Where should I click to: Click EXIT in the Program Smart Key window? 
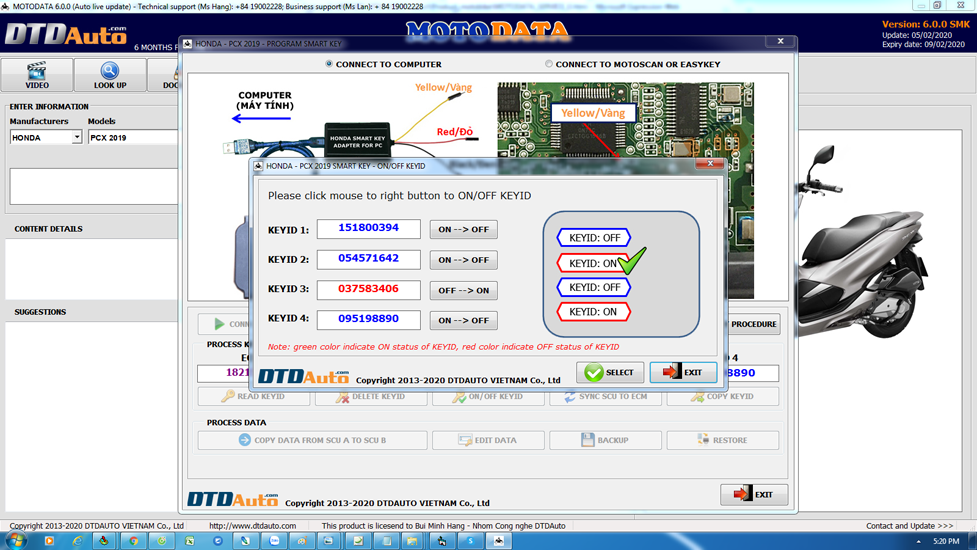click(754, 495)
